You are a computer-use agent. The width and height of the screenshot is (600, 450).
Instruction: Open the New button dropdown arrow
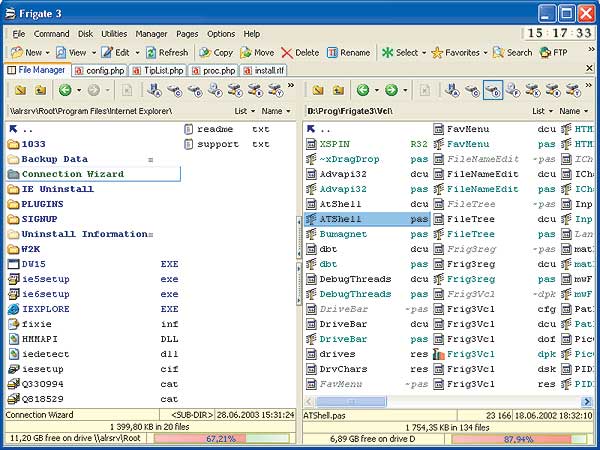coord(48,53)
